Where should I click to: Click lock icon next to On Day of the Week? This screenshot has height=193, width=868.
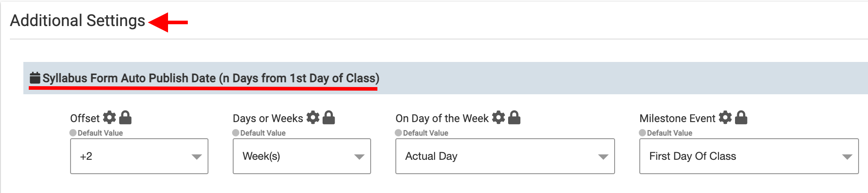pos(514,118)
